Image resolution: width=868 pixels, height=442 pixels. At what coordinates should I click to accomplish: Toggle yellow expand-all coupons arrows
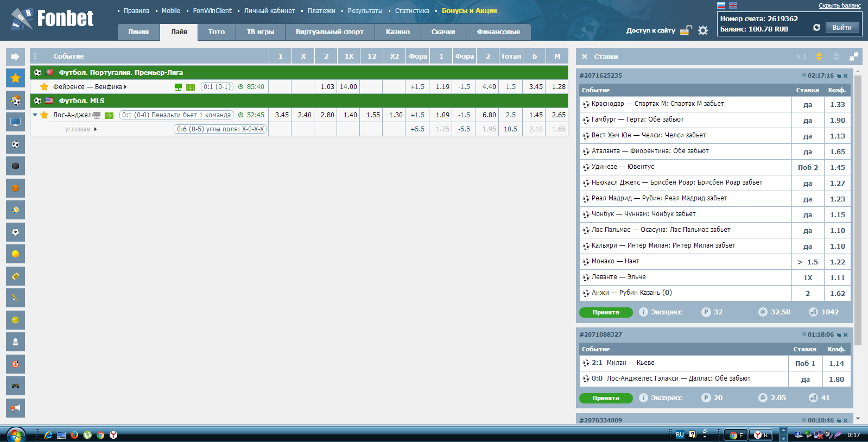pyautogui.click(x=819, y=56)
